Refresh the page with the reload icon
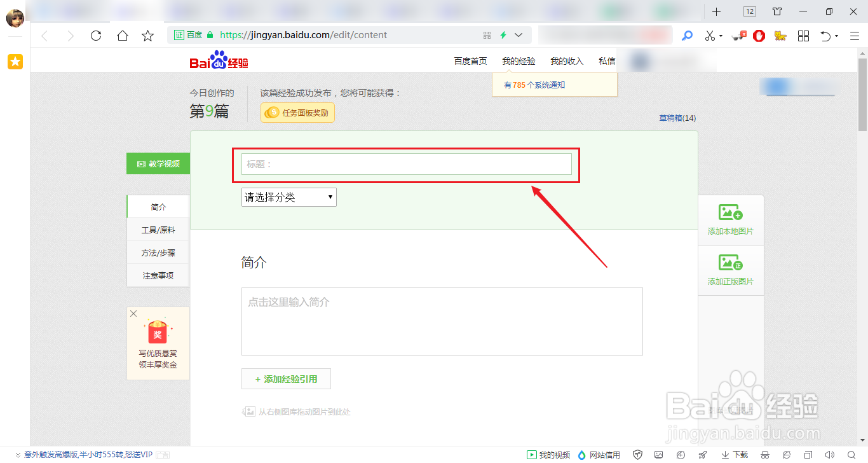The image size is (868, 463). [96, 36]
